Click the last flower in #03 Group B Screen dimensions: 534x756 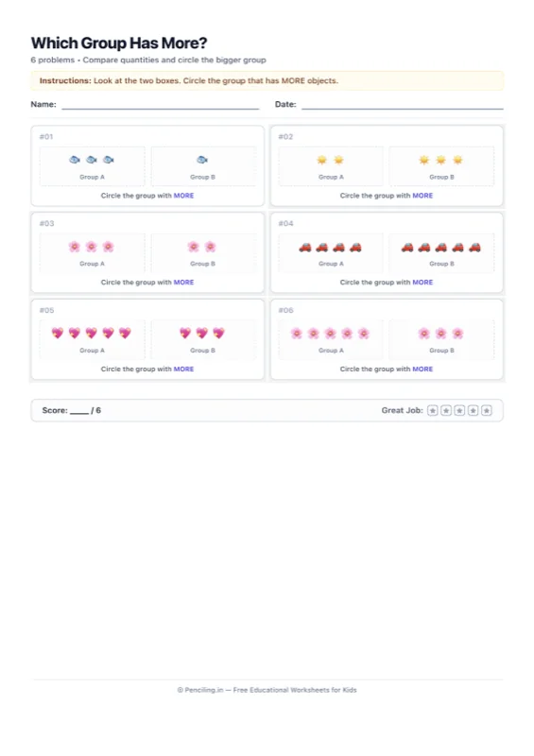click(211, 247)
